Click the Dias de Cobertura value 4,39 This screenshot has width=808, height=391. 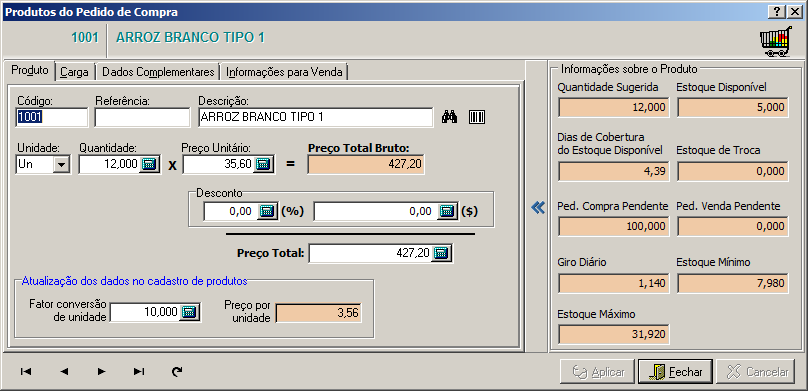pyautogui.click(x=613, y=172)
